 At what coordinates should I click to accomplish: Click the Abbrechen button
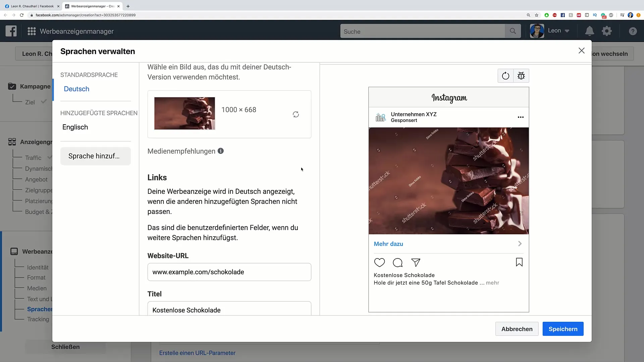point(517,329)
